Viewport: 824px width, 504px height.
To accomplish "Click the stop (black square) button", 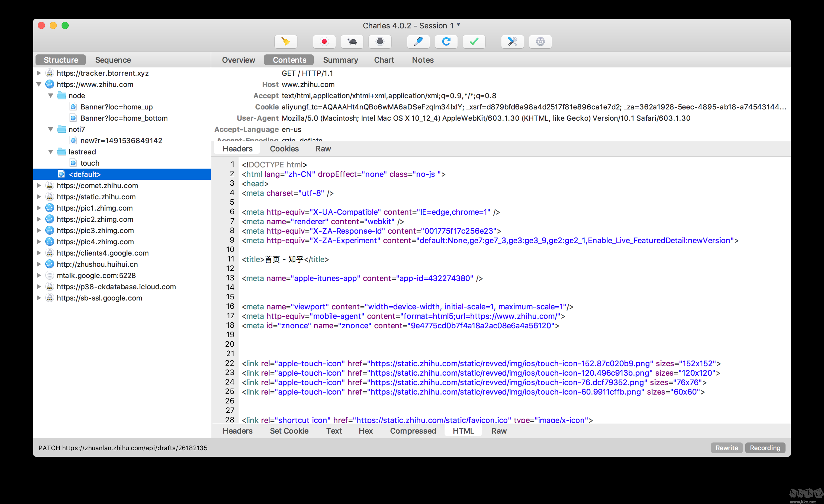I will 380,41.
